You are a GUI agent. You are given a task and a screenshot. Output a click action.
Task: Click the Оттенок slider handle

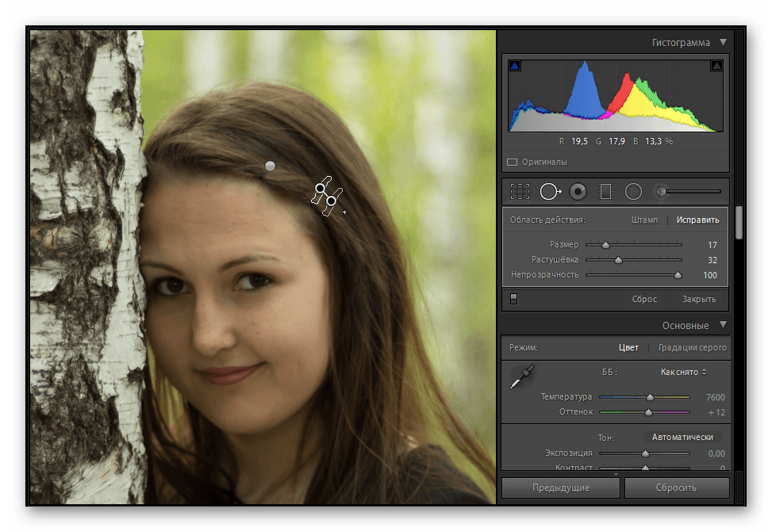648,412
